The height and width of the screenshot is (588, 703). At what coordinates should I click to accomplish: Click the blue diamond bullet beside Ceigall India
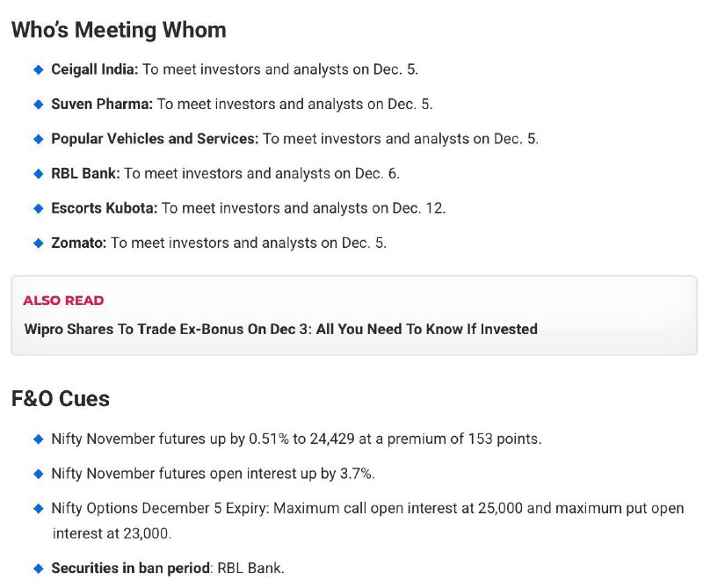pyautogui.click(x=39, y=69)
